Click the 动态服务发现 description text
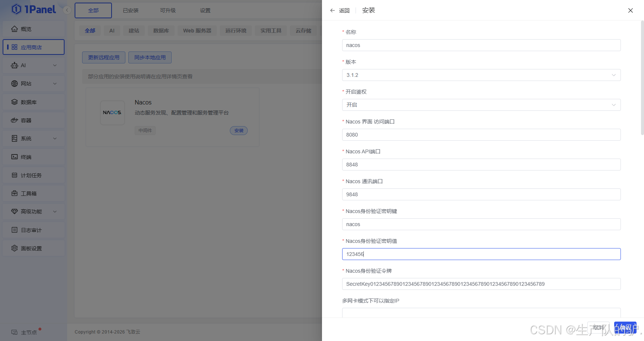This screenshot has width=644, height=341. [181, 113]
